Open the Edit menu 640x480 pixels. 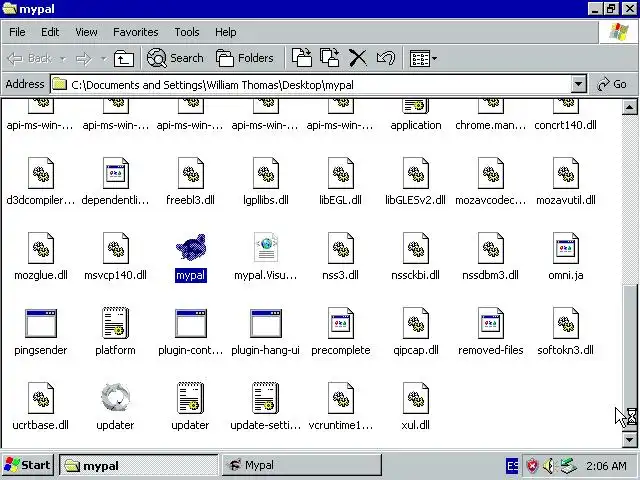click(x=50, y=32)
